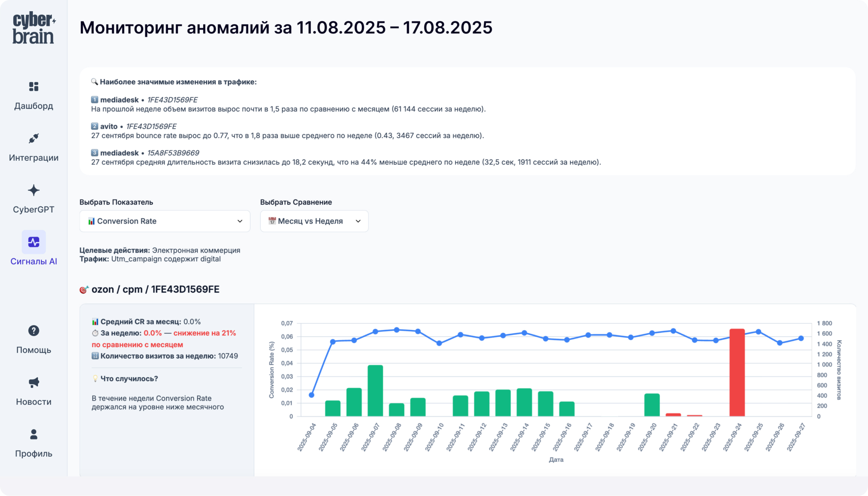
Task: Expand the Месяц vs Неделя comparison dropdown
Action: (x=314, y=221)
